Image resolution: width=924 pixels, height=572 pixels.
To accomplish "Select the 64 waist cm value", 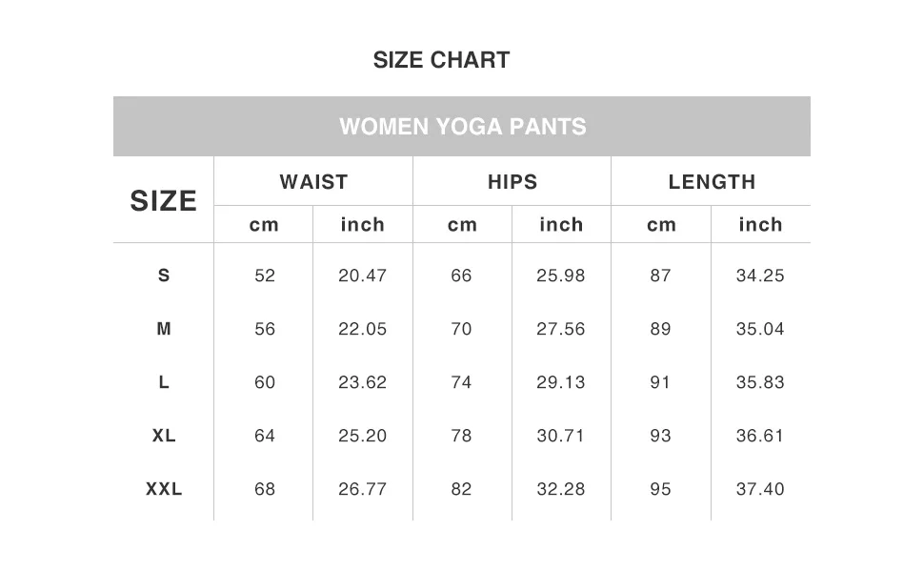I will tap(265, 436).
